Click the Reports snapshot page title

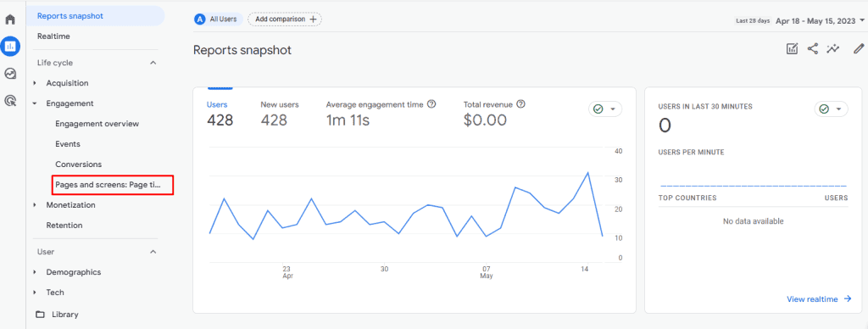[x=242, y=50]
